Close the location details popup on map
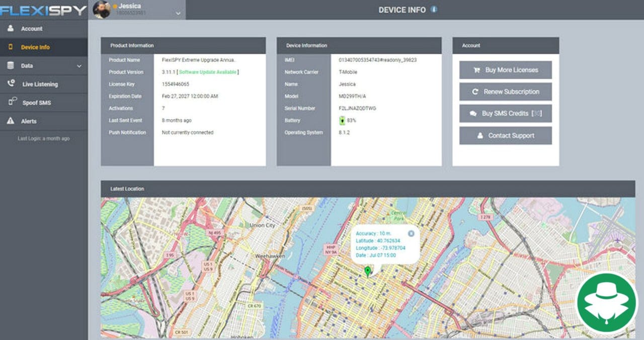The image size is (644, 340). (411, 233)
